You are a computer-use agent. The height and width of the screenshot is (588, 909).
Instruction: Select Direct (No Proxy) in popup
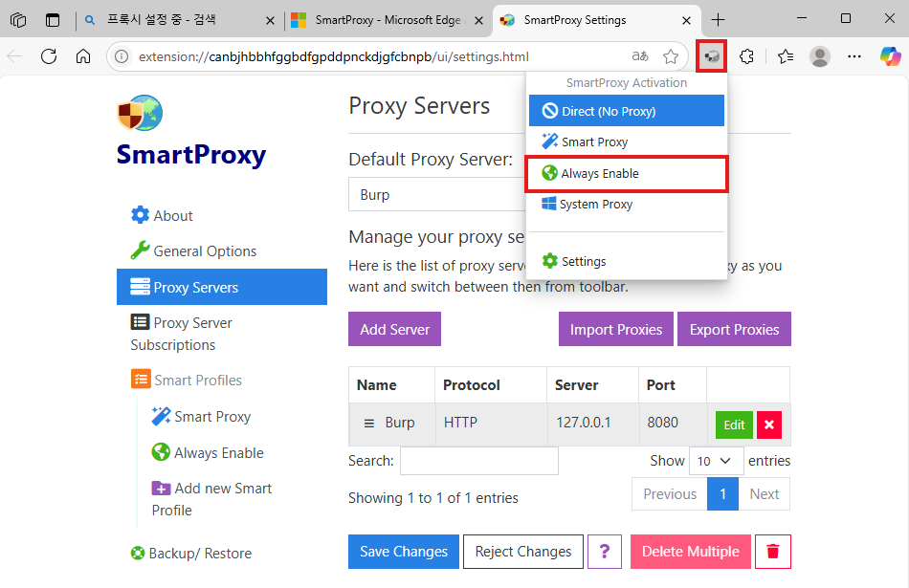point(627,111)
